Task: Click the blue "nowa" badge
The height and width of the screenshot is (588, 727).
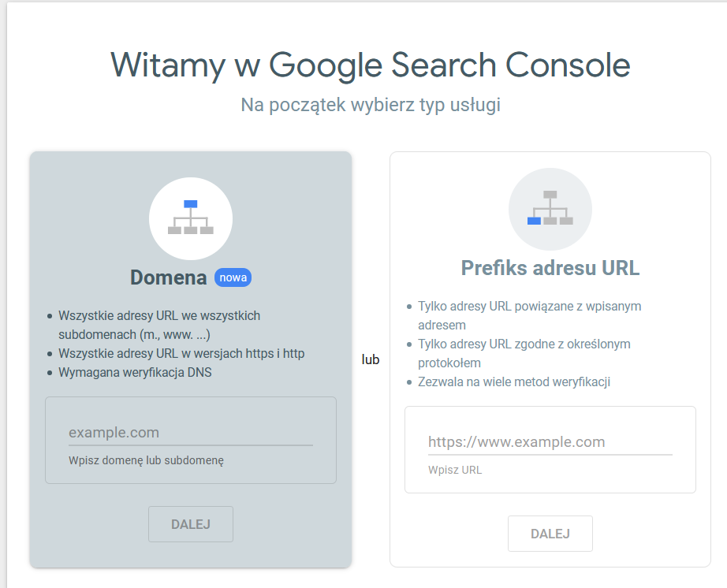Action: click(233, 277)
